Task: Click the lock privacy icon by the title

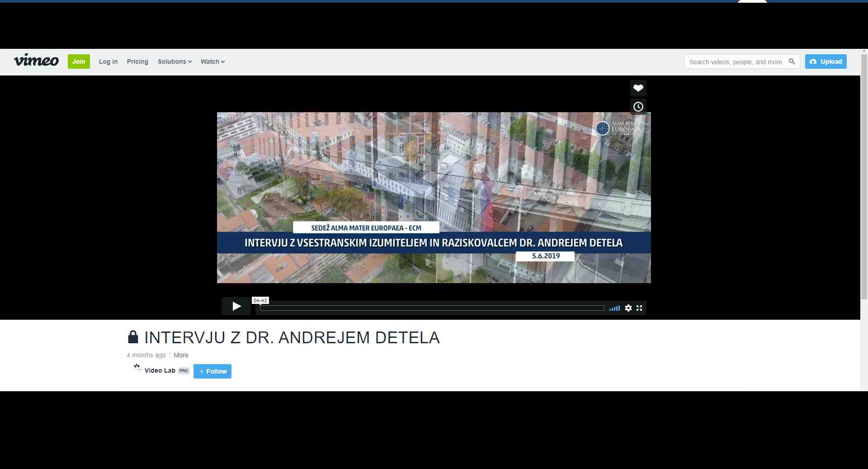Action: click(x=133, y=337)
